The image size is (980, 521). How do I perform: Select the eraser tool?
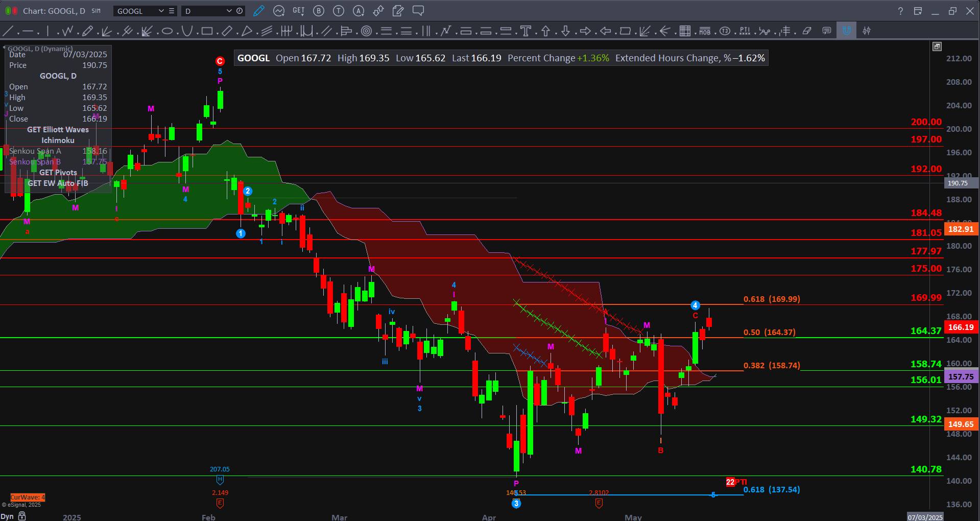click(807, 31)
